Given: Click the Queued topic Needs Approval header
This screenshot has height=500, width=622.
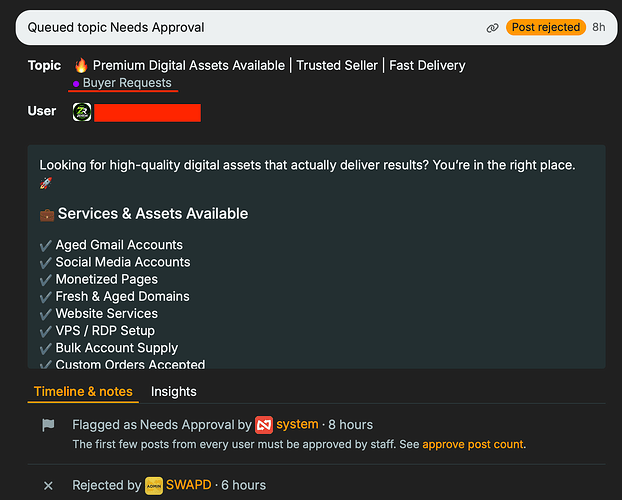Looking at the screenshot, I should (116, 27).
